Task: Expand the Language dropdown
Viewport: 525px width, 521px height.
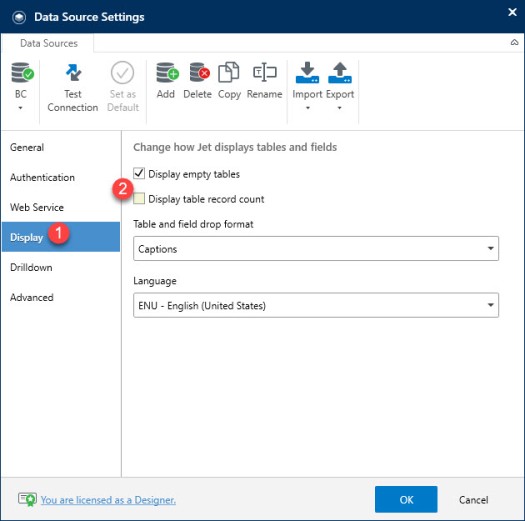Action: coord(316,305)
